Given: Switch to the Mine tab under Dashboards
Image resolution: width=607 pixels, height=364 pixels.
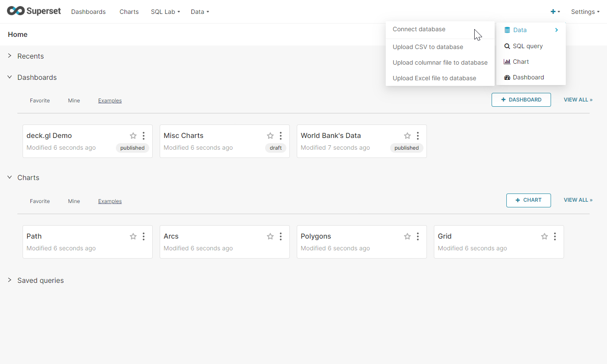Looking at the screenshot, I should 74,101.
